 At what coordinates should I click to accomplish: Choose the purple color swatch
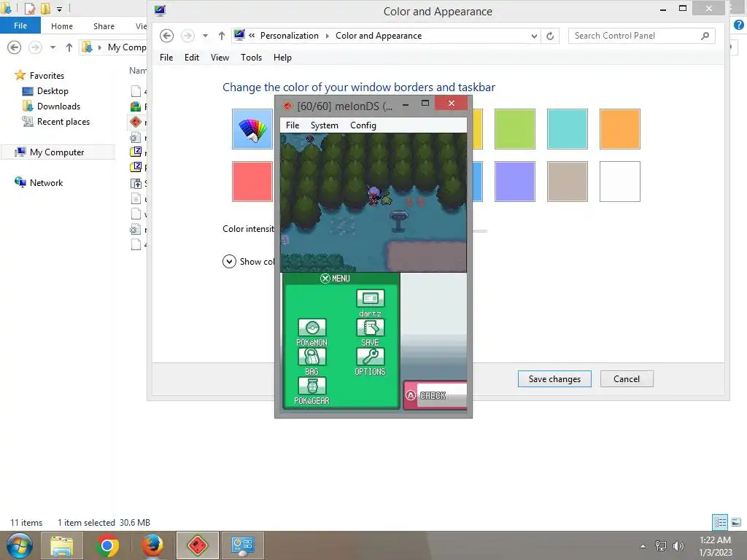515,182
